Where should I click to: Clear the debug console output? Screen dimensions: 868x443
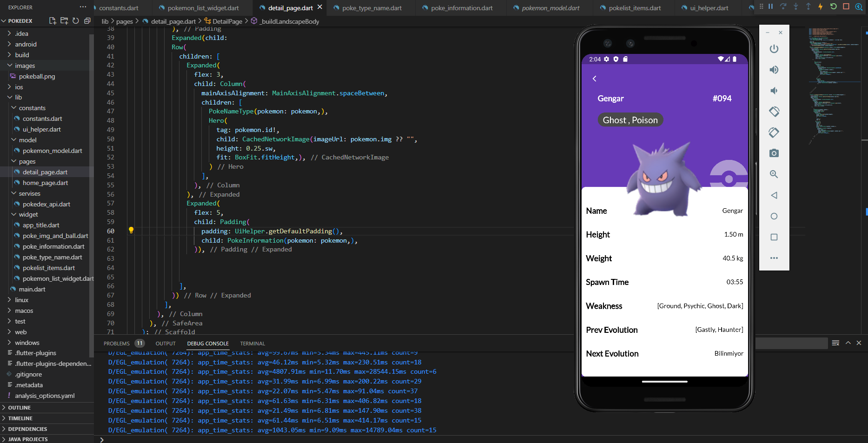click(x=835, y=343)
